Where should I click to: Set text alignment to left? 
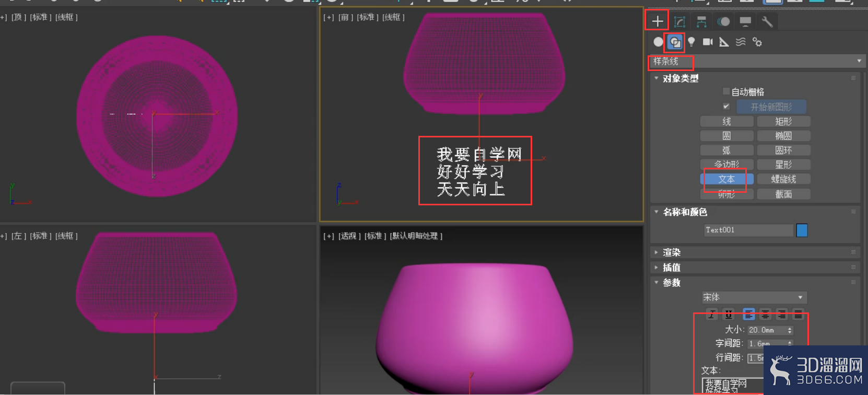click(x=748, y=315)
